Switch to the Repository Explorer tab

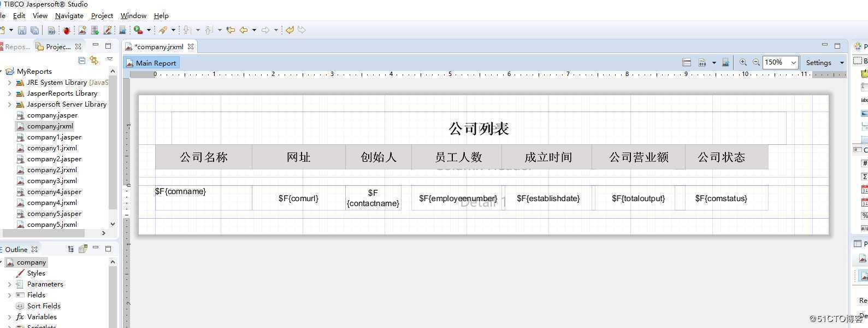coord(15,46)
